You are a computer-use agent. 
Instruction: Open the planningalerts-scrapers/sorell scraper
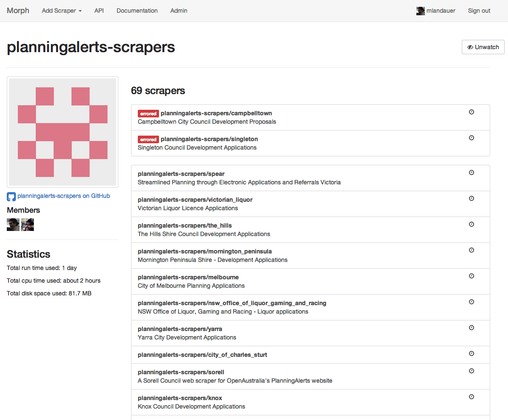tap(181, 373)
